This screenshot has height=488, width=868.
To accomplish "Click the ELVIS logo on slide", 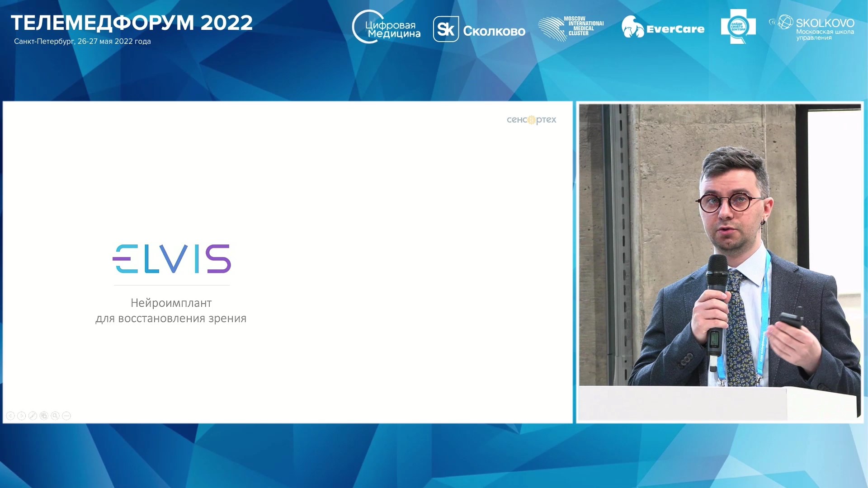I will pyautogui.click(x=172, y=259).
